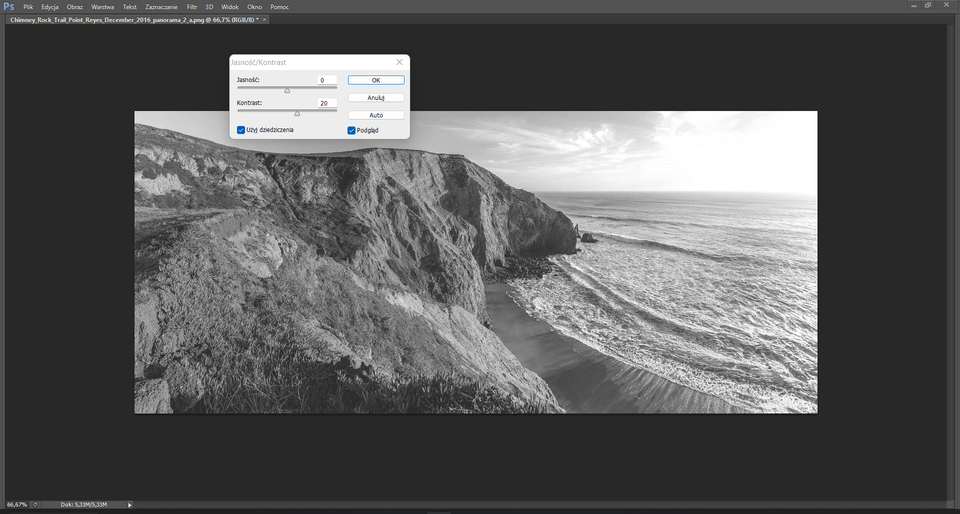Expand the status bar document info arrow
The height and width of the screenshot is (514, 960).
click(x=129, y=505)
